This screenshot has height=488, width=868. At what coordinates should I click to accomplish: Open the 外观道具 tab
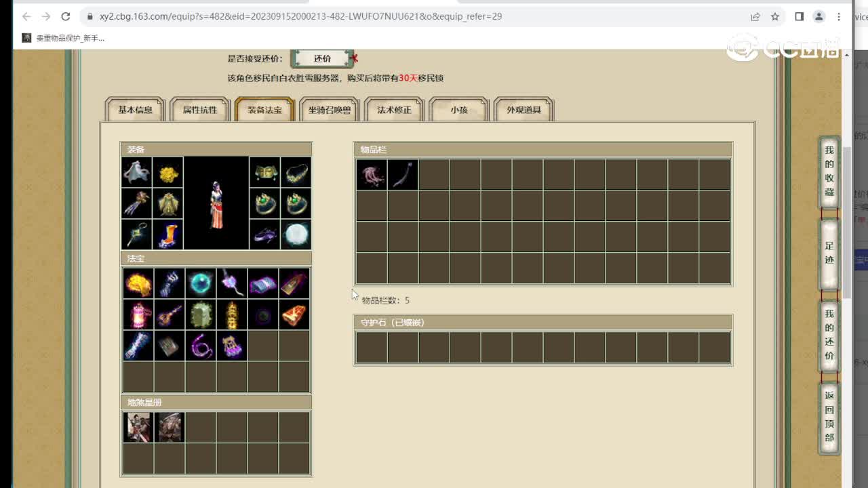click(524, 110)
